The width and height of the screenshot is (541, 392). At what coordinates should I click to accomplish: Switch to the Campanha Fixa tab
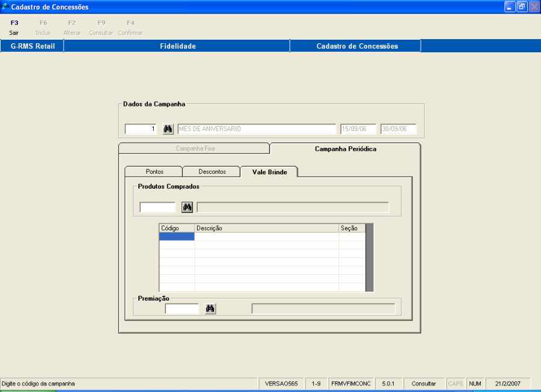tap(195, 149)
